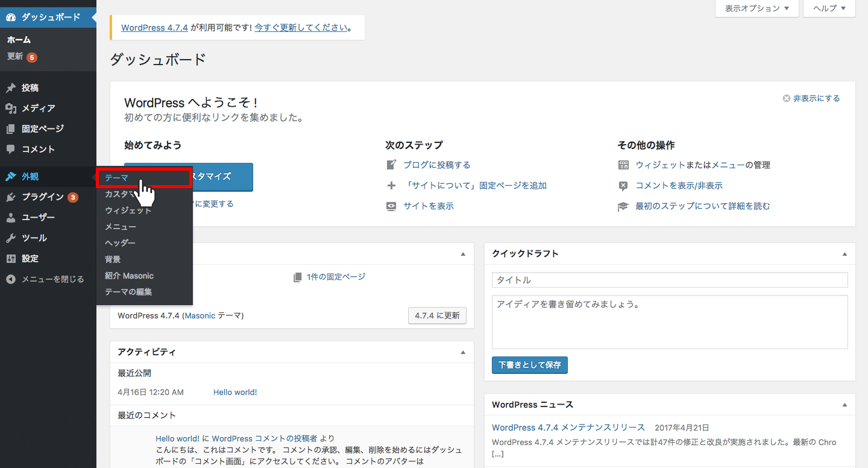
Task: Click the 今すぐ更新してください link
Action: coord(301,28)
